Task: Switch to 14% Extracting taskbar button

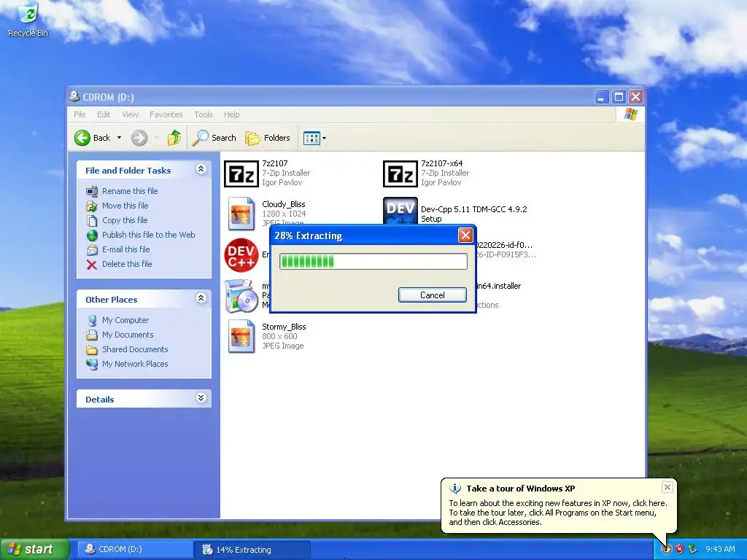Action: (252, 550)
